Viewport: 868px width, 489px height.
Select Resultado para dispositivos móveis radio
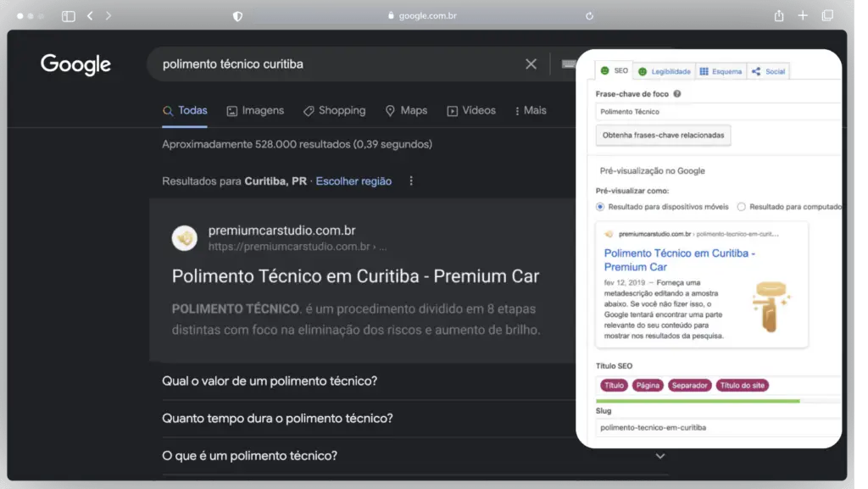click(x=600, y=207)
